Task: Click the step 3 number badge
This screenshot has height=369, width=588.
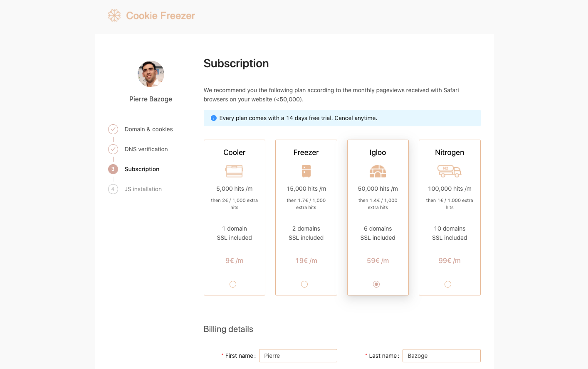Action: point(113,169)
